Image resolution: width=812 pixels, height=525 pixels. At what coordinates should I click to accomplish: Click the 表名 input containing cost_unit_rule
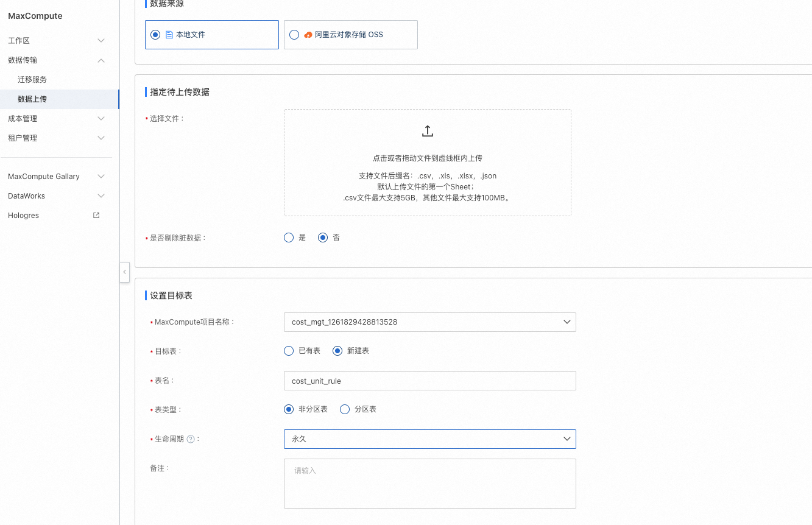point(430,381)
